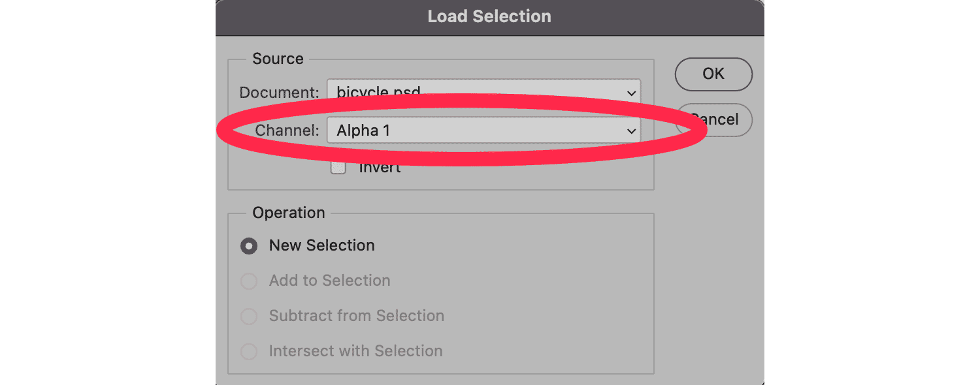Click the Add to Selection label text
The image size is (980, 385).
tap(329, 281)
